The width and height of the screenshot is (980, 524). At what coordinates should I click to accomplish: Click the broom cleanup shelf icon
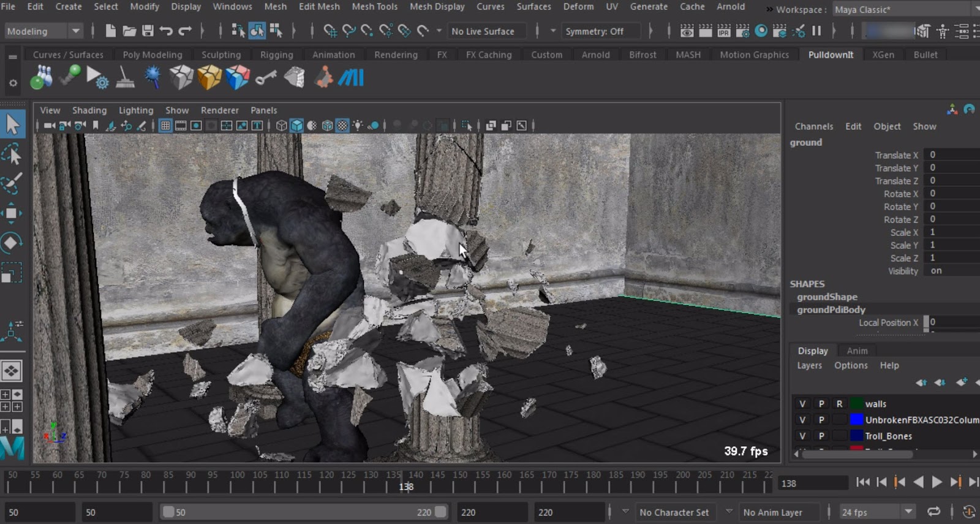point(125,78)
